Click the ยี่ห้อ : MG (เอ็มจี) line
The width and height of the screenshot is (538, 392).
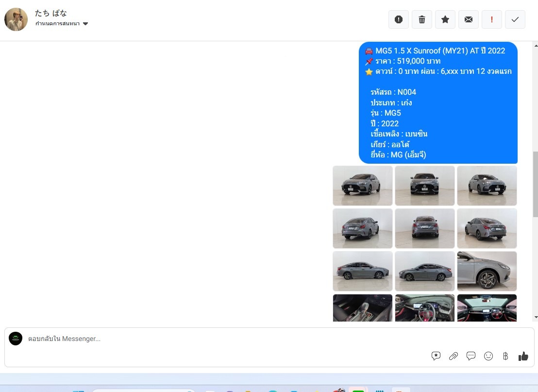[398, 155]
